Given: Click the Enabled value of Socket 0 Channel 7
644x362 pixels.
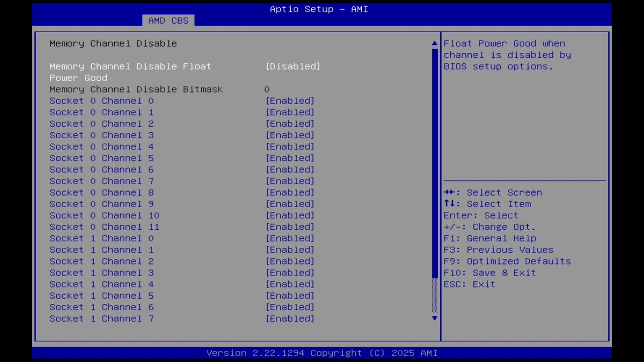Looking at the screenshot, I should pos(290,181).
